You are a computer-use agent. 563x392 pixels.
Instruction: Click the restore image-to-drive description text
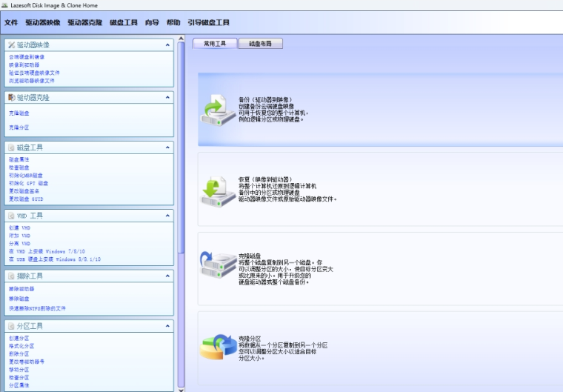click(287, 189)
